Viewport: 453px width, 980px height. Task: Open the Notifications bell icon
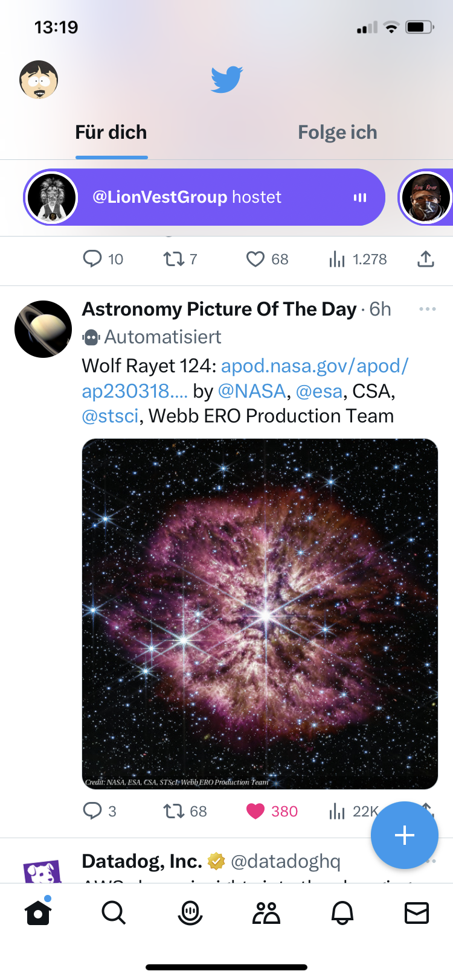(x=342, y=913)
